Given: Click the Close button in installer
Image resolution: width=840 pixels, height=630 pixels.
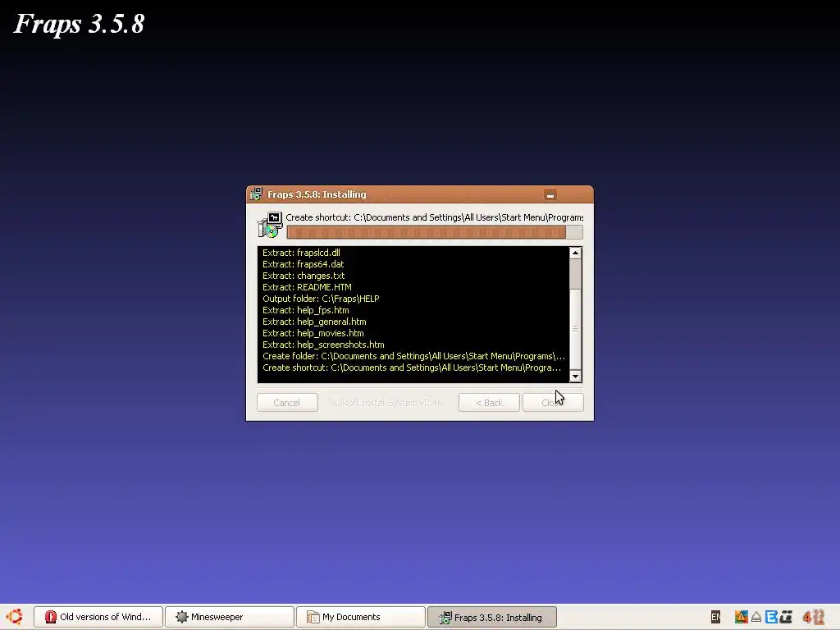Looking at the screenshot, I should point(553,402).
